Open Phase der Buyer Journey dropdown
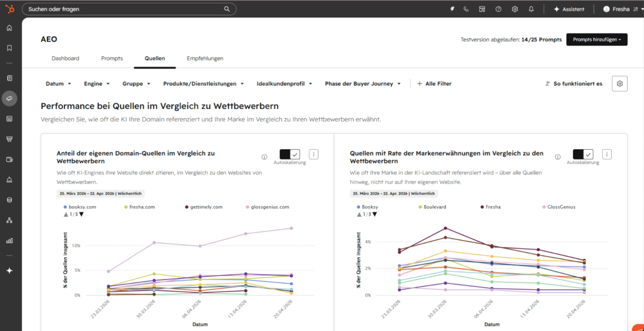Viewport: 644px width, 331px height. point(363,84)
